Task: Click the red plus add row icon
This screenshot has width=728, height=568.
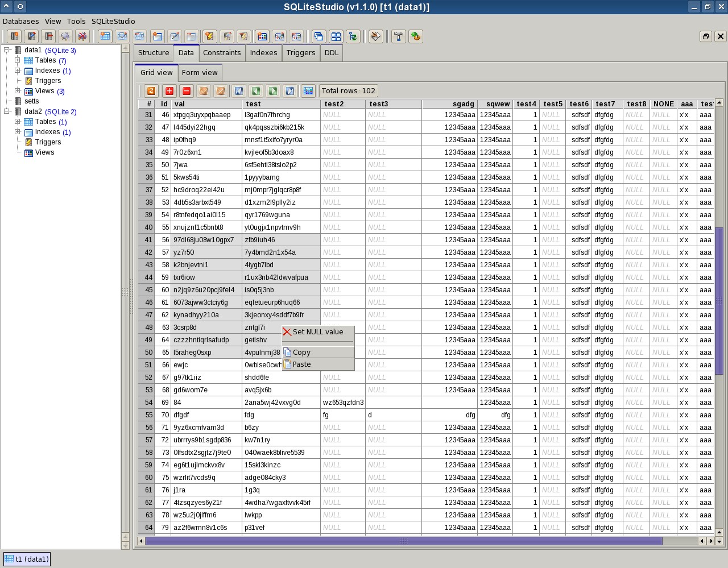Action: (169, 91)
